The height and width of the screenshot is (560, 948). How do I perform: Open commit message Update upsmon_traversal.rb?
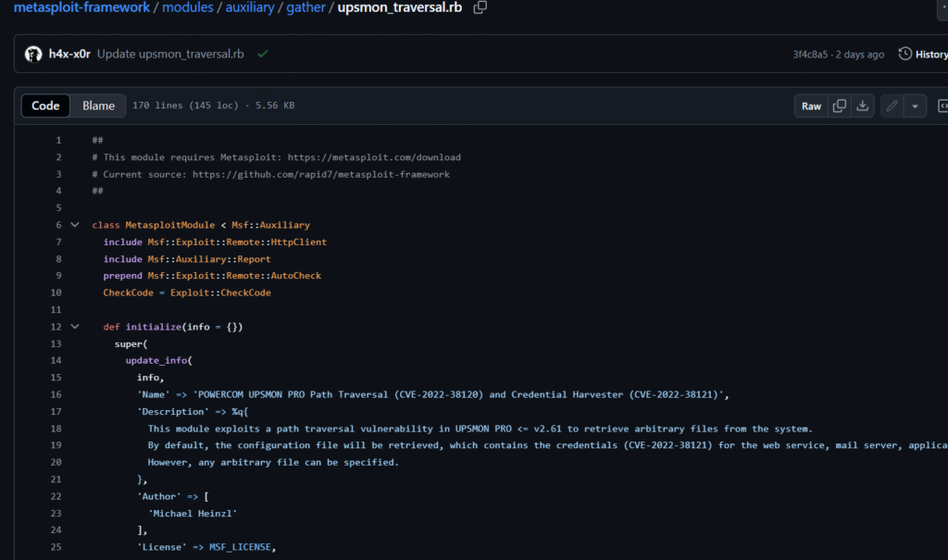click(170, 54)
